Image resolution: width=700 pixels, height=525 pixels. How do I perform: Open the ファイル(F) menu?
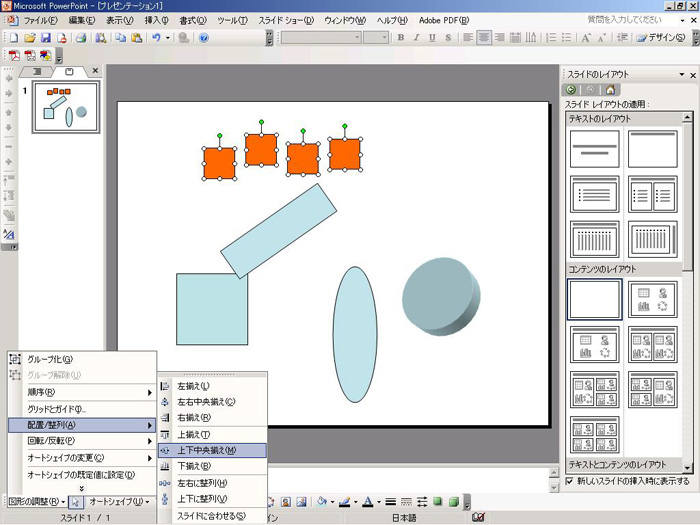(40, 20)
